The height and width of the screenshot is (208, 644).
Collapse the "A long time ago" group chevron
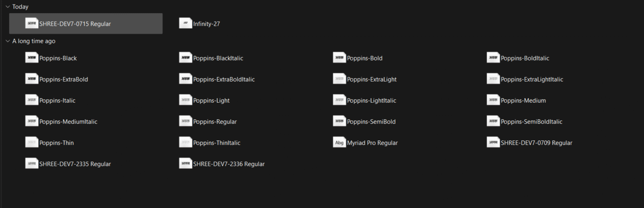point(7,41)
